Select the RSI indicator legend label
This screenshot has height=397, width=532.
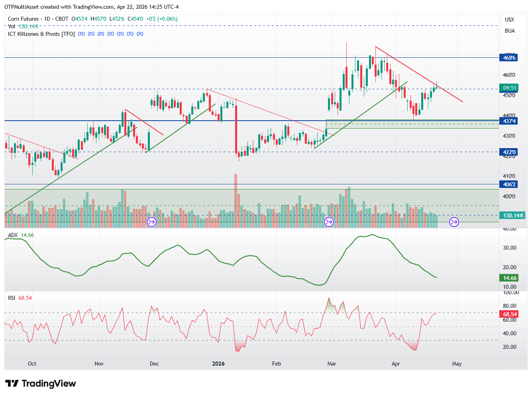click(12, 298)
